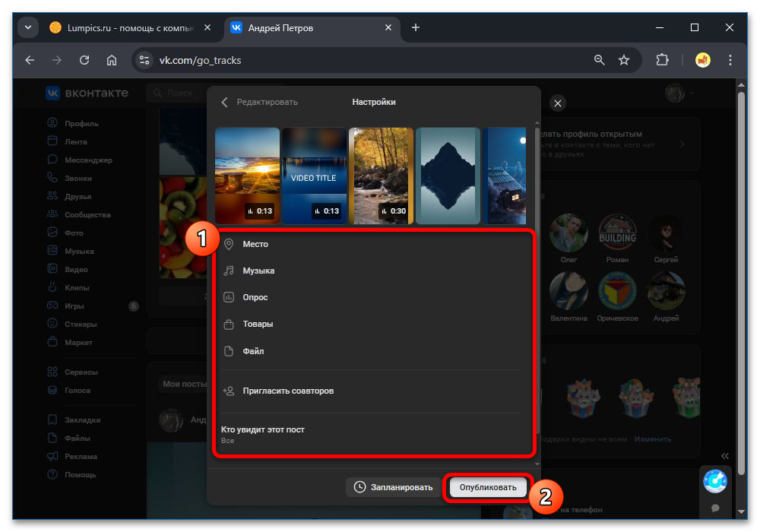Click the Музыка music note icon
This screenshot has height=532, width=760.
[229, 271]
